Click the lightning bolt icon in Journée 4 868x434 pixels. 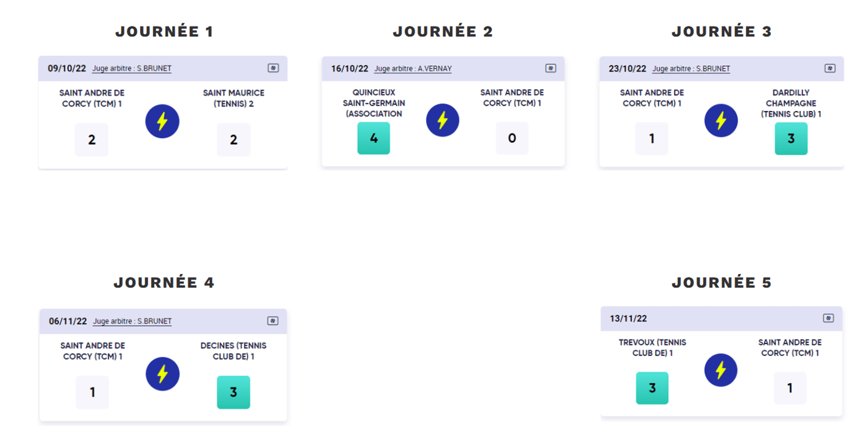pos(162,374)
